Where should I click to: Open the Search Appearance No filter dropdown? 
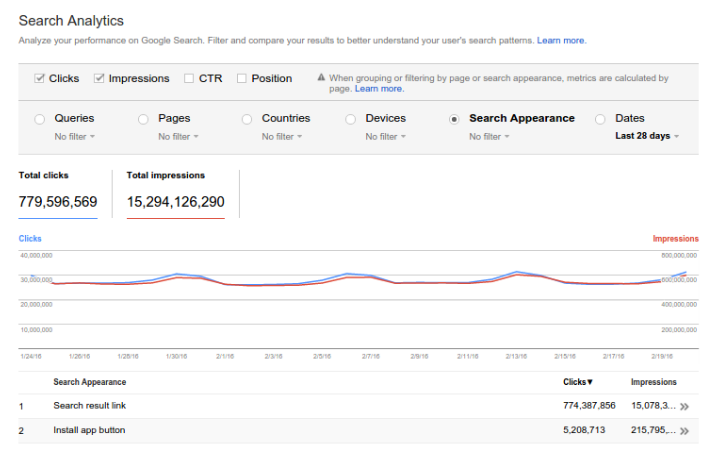[490, 136]
